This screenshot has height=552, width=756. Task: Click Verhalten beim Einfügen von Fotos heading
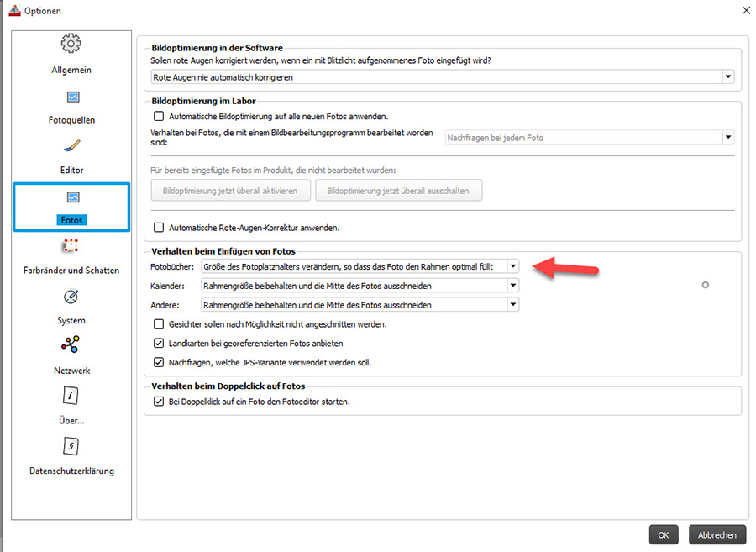tap(223, 252)
